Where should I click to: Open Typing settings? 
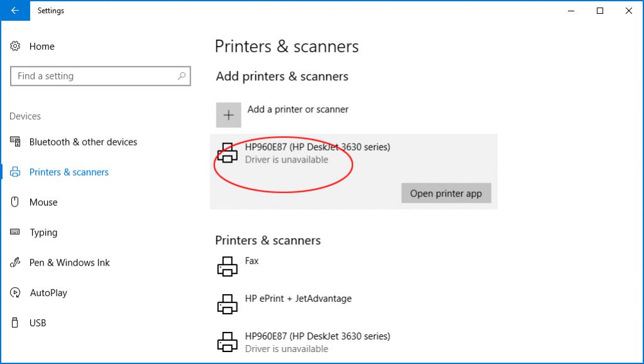click(43, 232)
